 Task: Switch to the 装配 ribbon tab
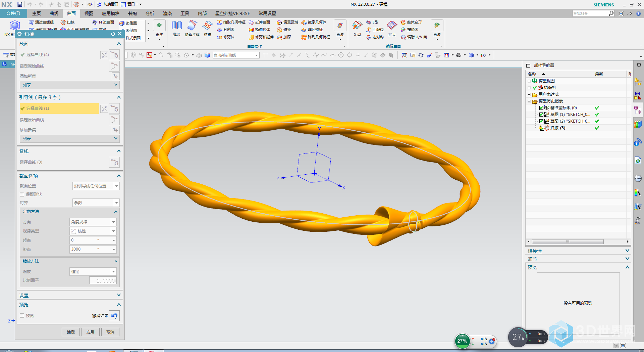click(132, 13)
